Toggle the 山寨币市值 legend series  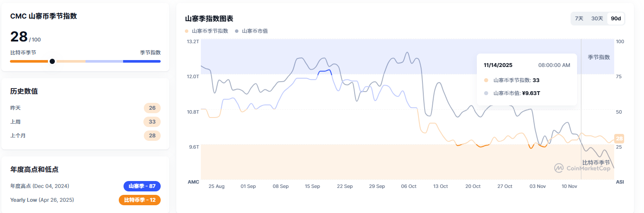click(x=251, y=31)
